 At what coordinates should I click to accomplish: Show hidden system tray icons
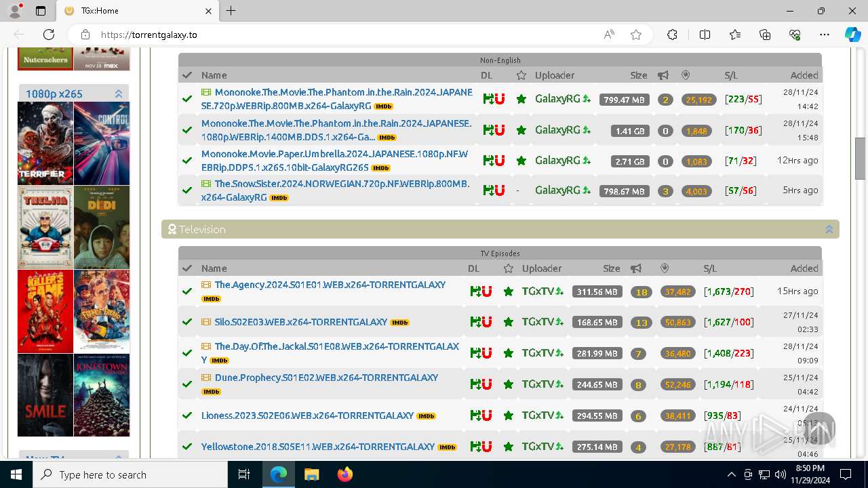731,474
